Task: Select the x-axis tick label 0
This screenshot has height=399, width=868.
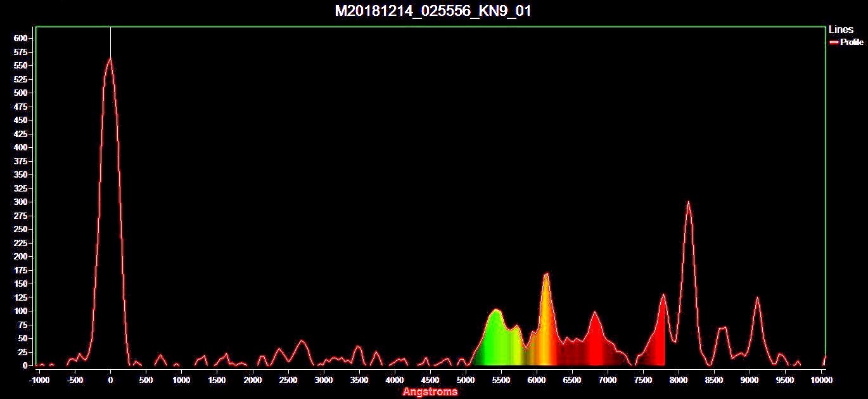Action: tap(110, 380)
